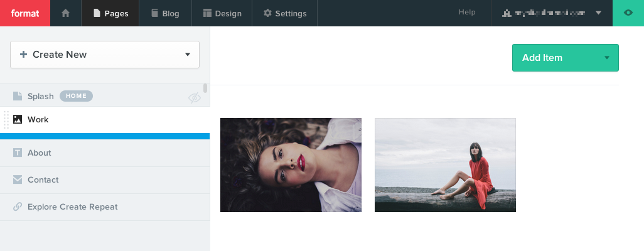Viewport: 644px width, 251px height.
Task: Click the Splash page document icon
Action: pos(18,96)
